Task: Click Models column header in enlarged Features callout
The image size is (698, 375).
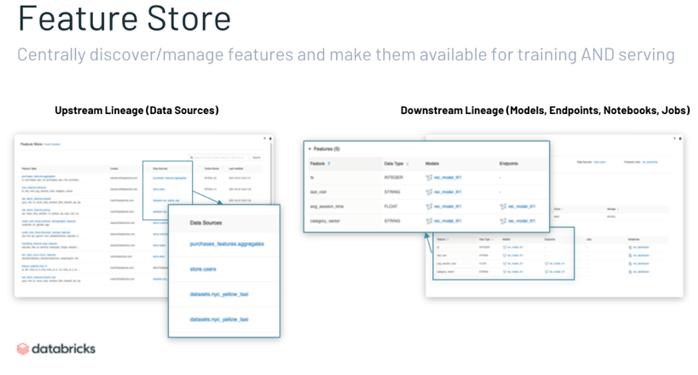Action: point(432,163)
